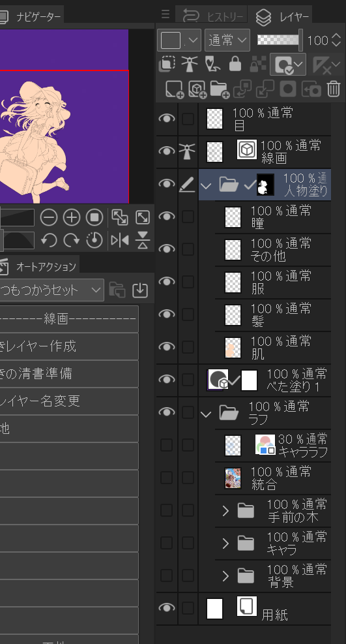Hide the 肌 layer
This screenshot has width=346, height=644.
pyautogui.click(x=166, y=346)
